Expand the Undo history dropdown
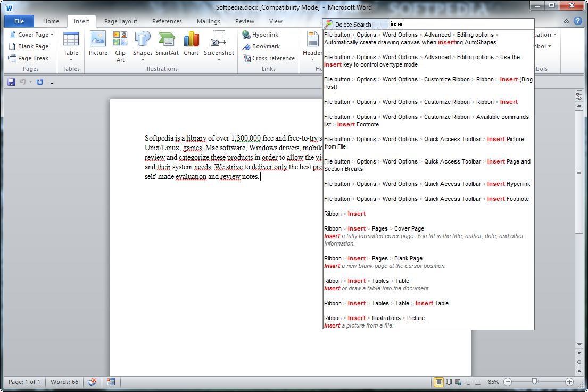 [30, 82]
